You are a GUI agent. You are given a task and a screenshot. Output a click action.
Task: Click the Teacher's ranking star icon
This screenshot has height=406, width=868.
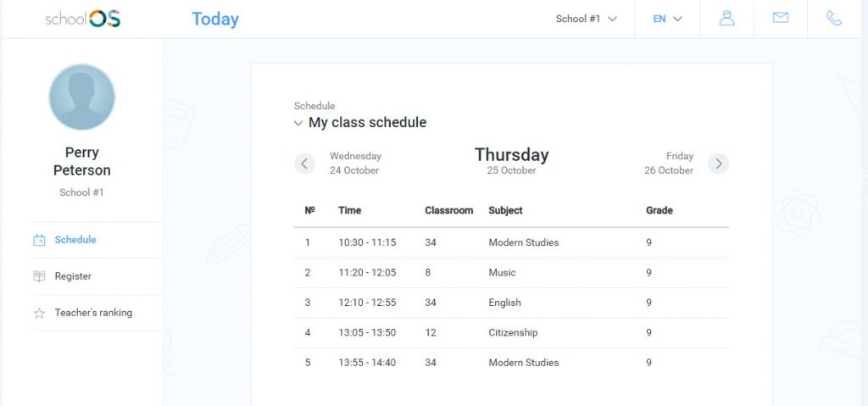pos(39,313)
